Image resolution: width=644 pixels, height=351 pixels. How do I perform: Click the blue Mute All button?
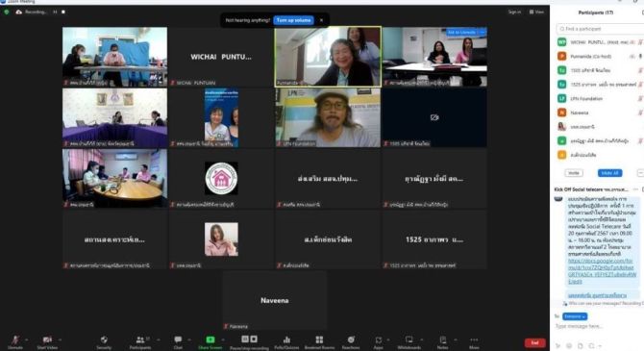(609, 173)
